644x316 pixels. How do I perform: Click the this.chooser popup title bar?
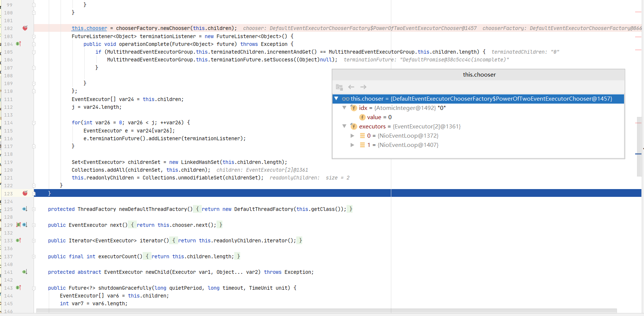(x=478, y=75)
